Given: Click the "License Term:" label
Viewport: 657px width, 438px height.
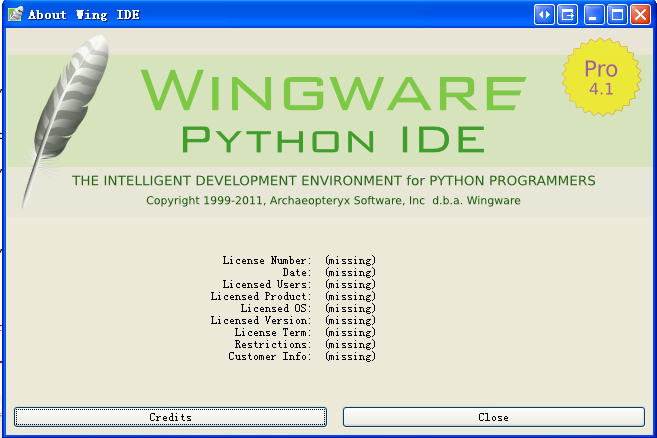Looking at the screenshot, I should pyautogui.click(x=273, y=332).
